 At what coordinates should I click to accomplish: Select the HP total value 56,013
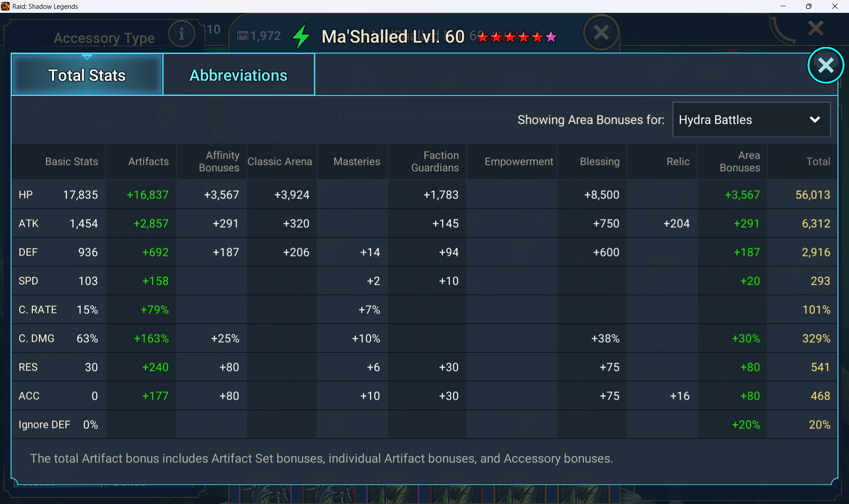[812, 195]
